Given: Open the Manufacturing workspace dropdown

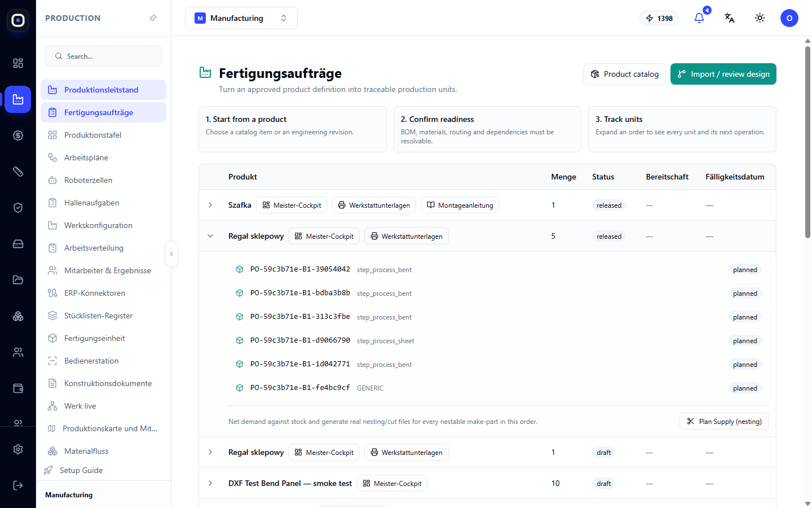Looking at the screenshot, I should tap(241, 18).
